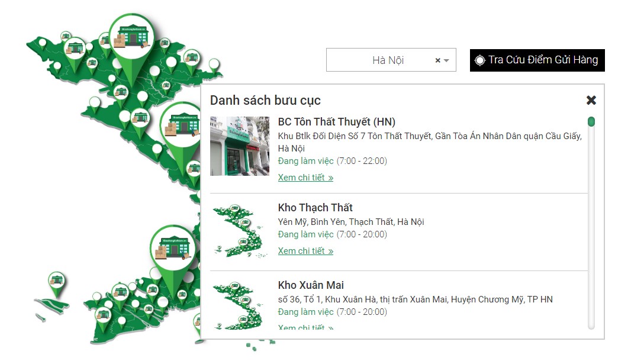This screenshot has height=364, width=631.
Task: Click the large warehouse pin on central coast
Action: (181, 125)
